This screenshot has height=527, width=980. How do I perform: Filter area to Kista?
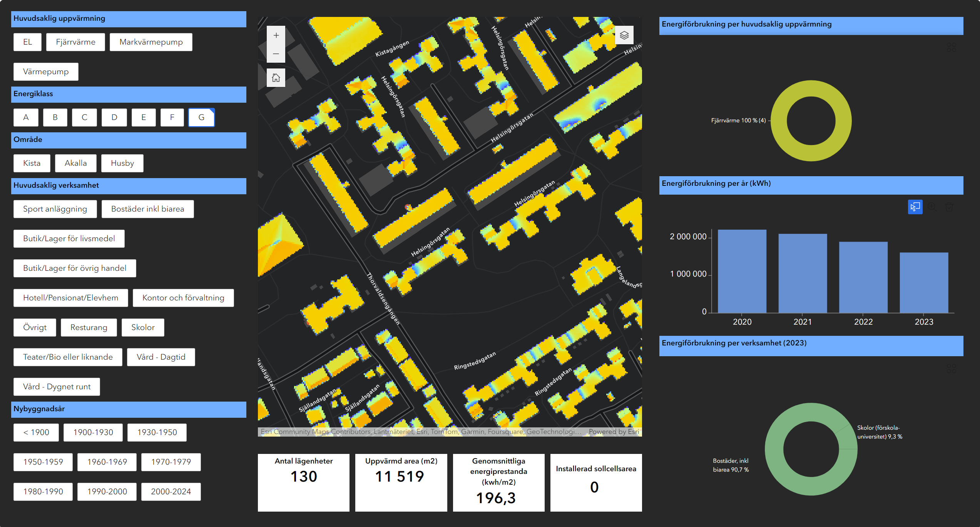32,163
